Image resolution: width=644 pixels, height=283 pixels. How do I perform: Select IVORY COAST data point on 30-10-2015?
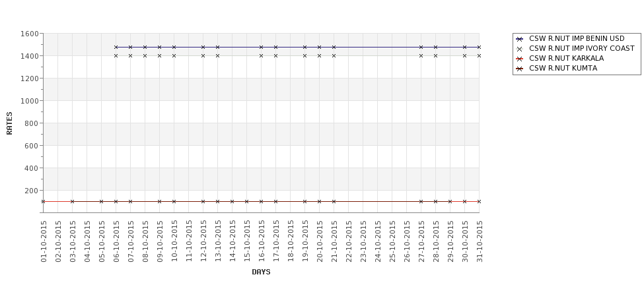[464, 56]
